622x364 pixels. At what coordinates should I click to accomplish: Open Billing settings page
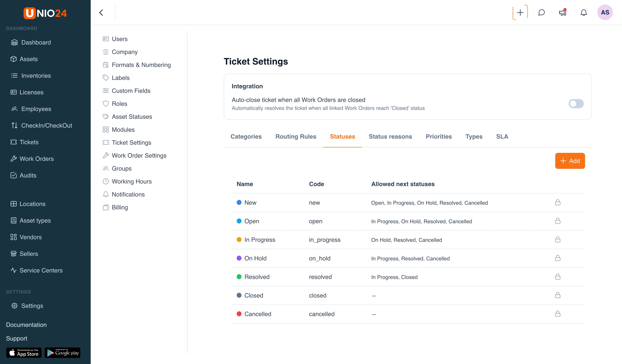(115, 207)
